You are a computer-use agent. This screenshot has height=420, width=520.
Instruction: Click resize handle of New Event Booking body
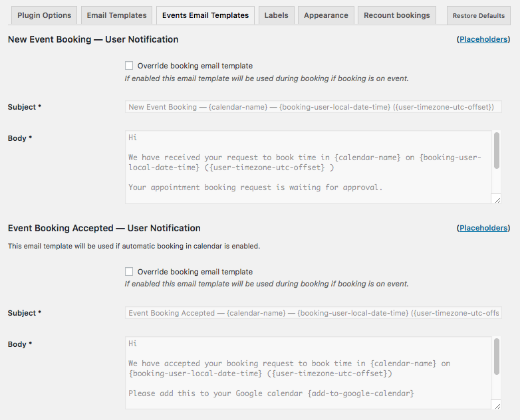click(497, 199)
